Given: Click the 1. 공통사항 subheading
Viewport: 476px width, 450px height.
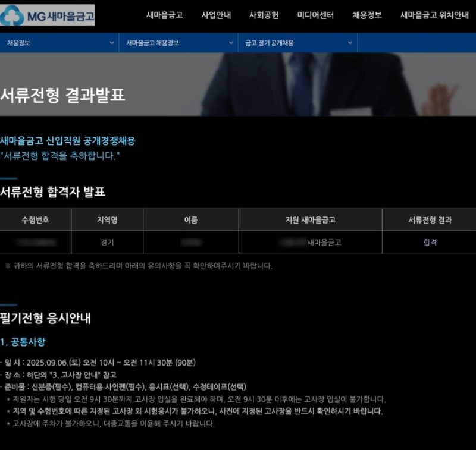Looking at the screenshot, I should (x=23, y=342).
